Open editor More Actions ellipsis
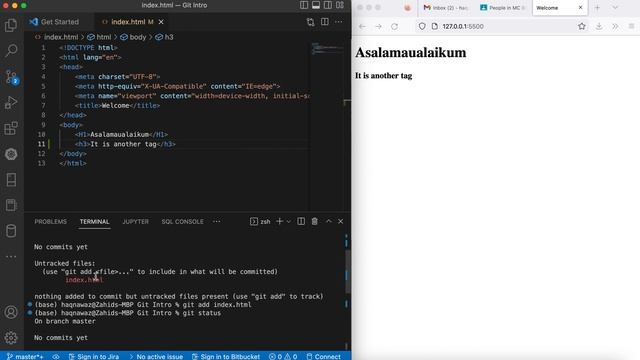Screen dimensions: 640x360 coord(338,22)
